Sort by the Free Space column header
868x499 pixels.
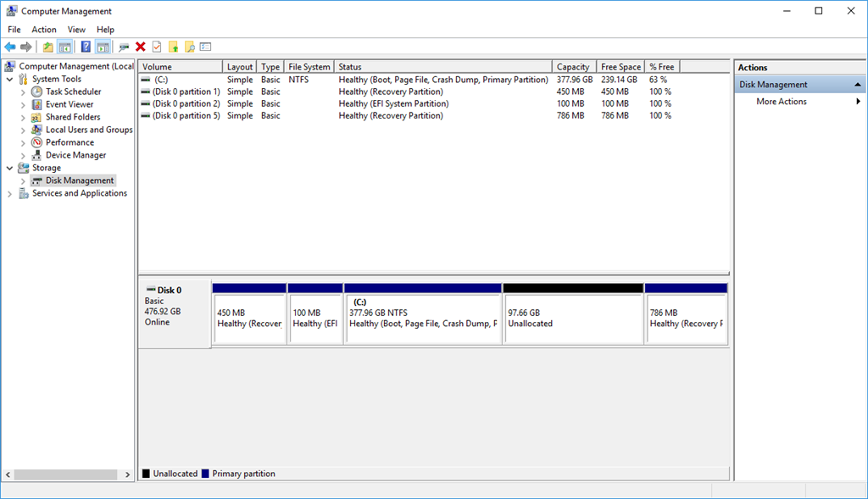tap(620, 66)
